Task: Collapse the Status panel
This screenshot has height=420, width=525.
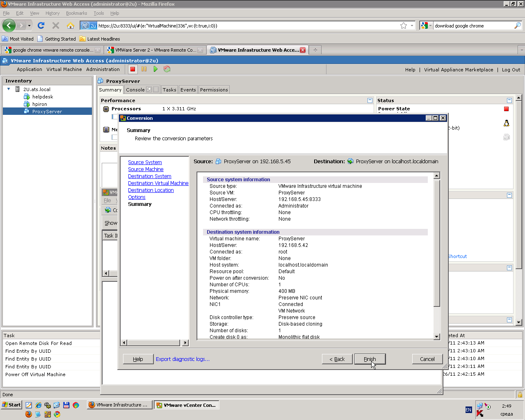Action: click(x=509, y=100)
